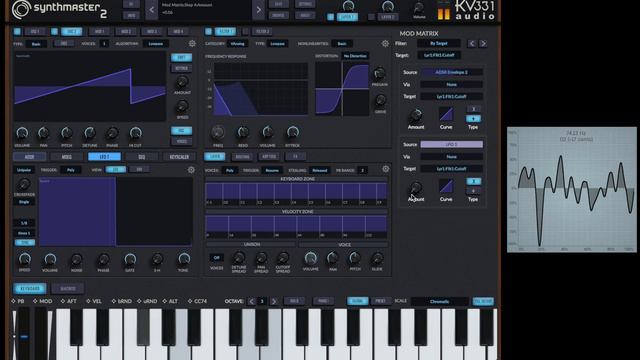Open LFO section settings gear

(x=191, y=169)
